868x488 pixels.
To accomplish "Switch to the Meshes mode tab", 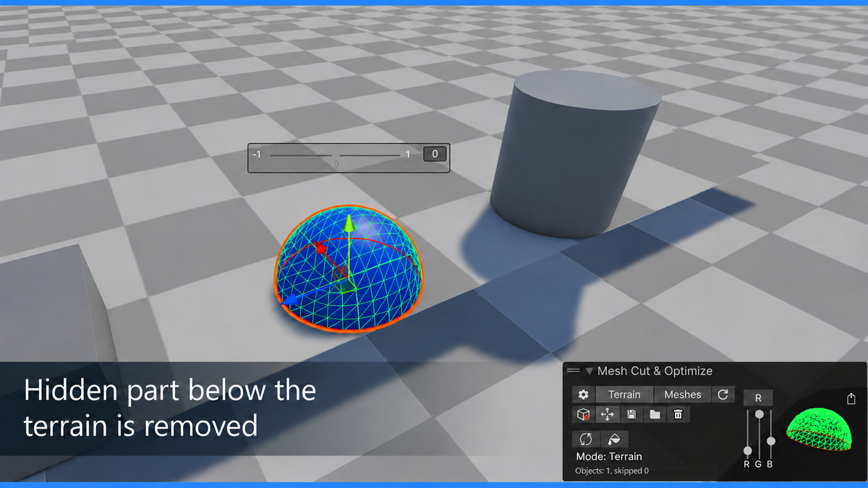I will 683,394.
